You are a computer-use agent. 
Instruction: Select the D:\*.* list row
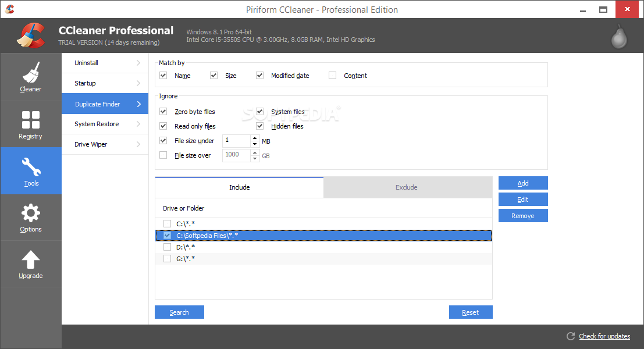323,247
